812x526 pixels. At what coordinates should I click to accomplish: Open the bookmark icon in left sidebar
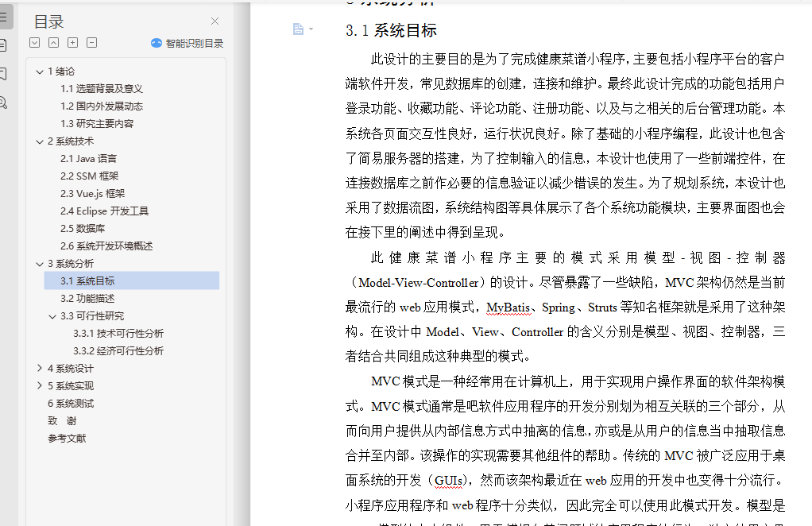click(x=3, y=74)
